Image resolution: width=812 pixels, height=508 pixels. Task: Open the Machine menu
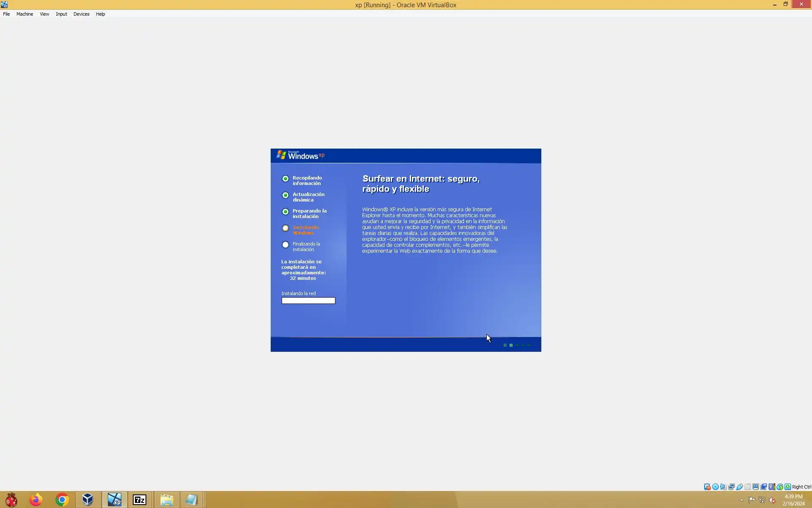(x=25, y=14)
